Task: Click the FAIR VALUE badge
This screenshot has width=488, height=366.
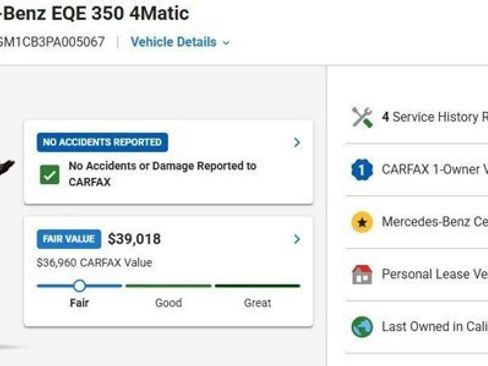Action: pyautogui.click(x=69, y=239)
